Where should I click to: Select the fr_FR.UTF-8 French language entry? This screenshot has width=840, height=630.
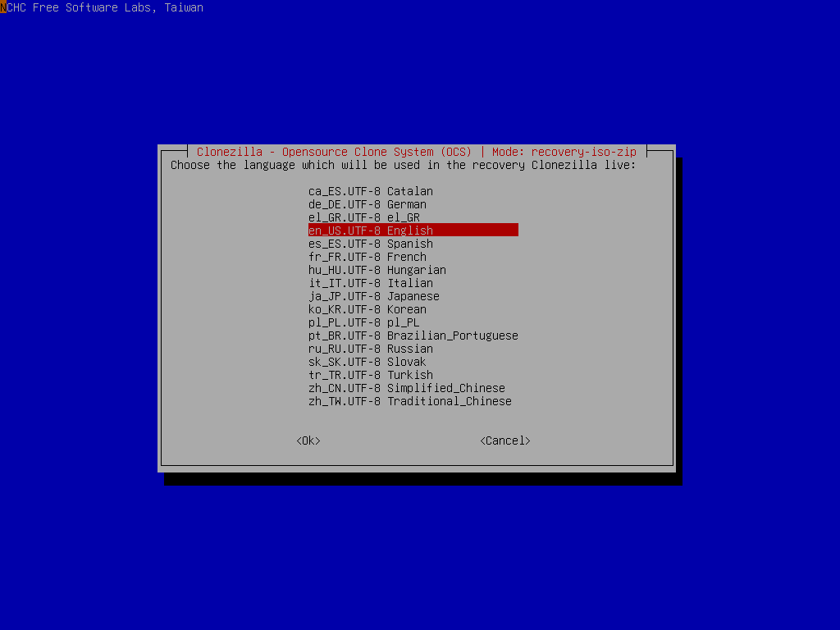pyautogui.click(x=367, y=257)
